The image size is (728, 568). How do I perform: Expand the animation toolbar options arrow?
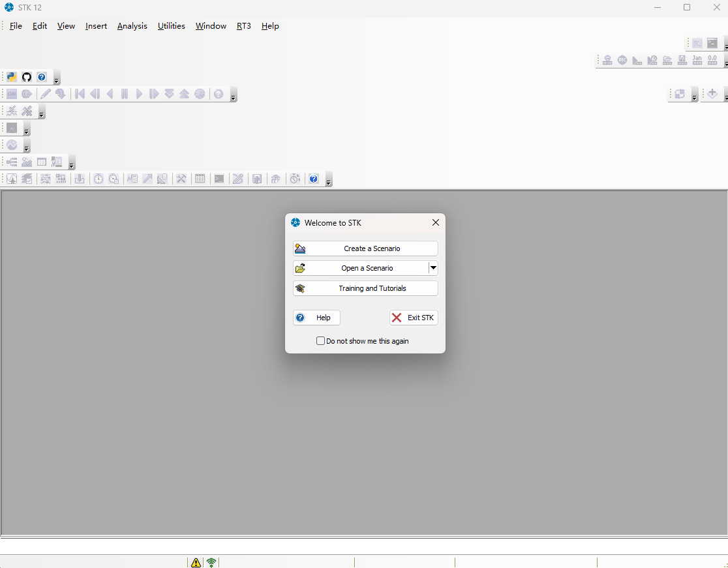[x=233, y=97]
